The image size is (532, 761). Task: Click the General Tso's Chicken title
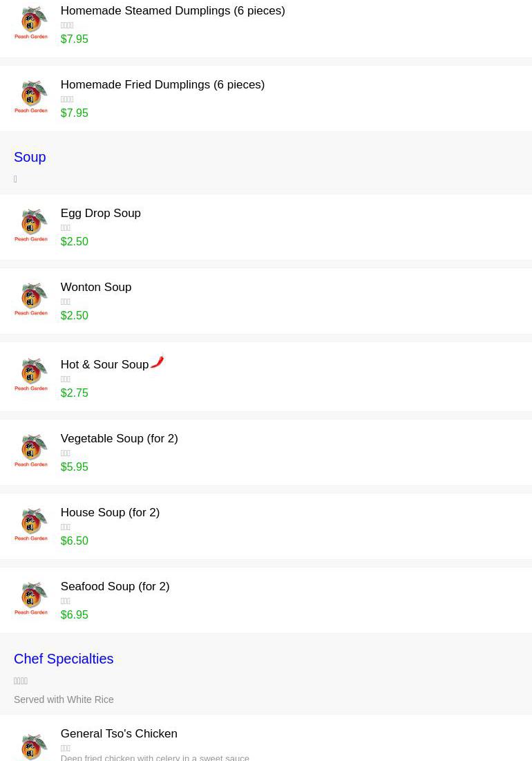click(x=119, y=734)
